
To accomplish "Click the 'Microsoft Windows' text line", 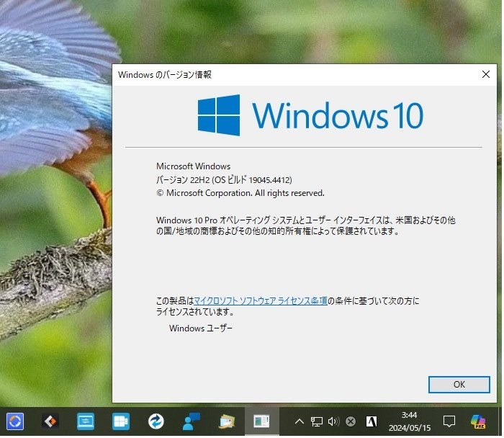I will click(x=193, y=166).
